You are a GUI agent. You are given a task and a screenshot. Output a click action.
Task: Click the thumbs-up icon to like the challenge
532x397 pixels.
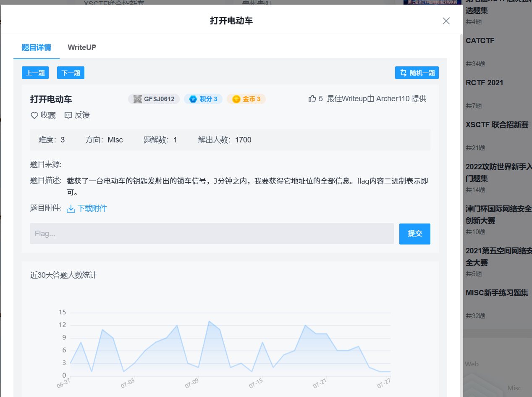click(312, 98)
